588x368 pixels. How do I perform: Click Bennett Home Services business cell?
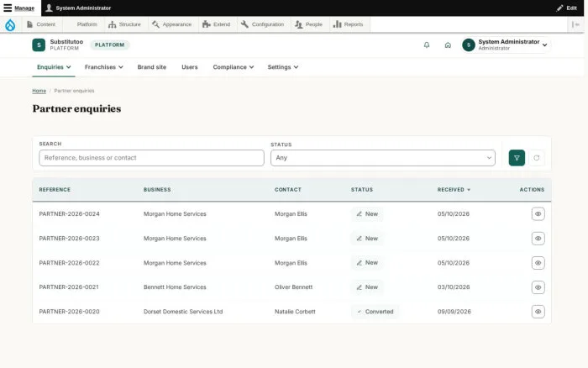coord(175,287)
